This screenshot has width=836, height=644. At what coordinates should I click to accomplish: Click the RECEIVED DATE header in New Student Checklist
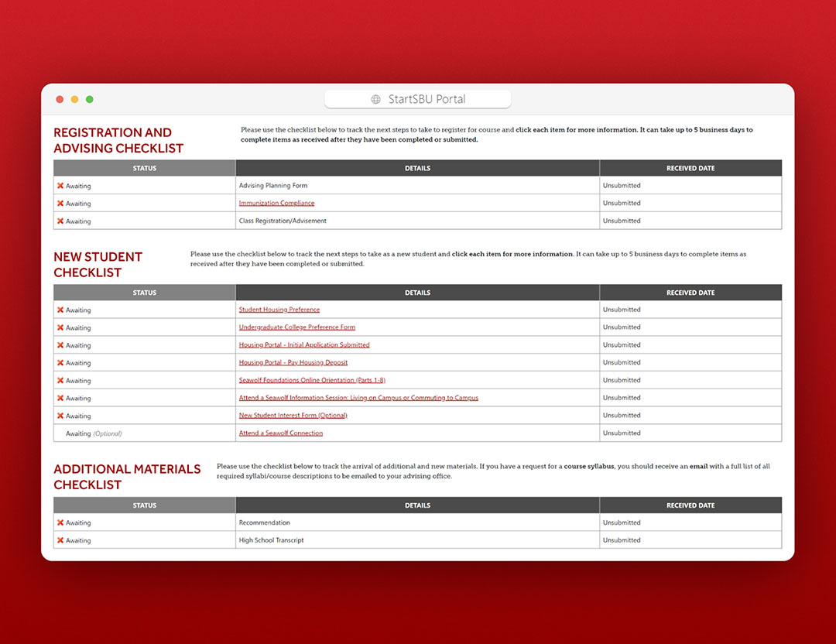[x=690, y=293]
